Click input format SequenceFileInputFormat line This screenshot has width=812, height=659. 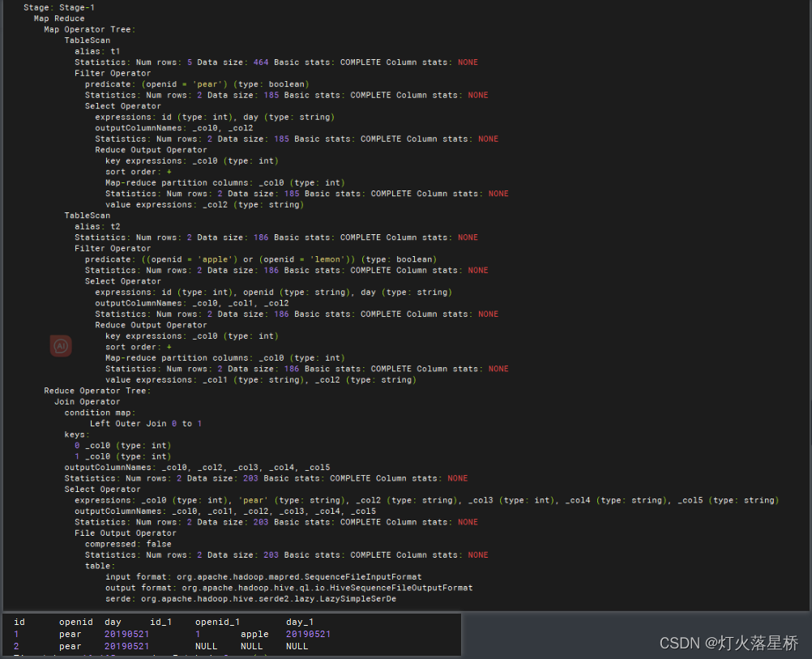263,577
